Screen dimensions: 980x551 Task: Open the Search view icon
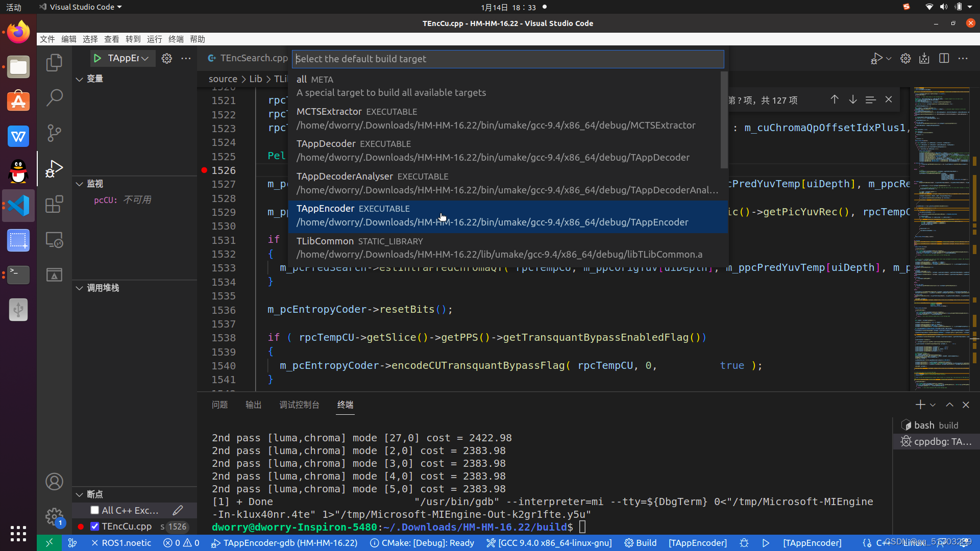tap(54, 97)
